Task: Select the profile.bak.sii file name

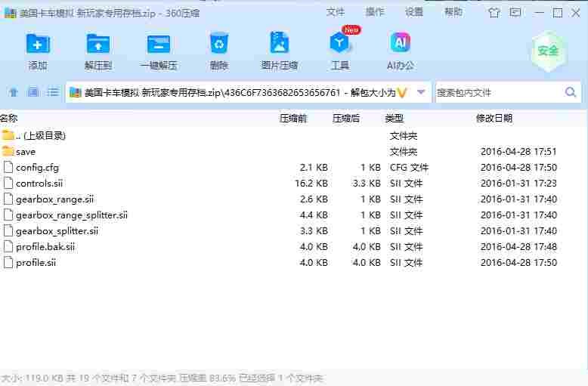Action: pyautogui.click(x=45, y=246)
